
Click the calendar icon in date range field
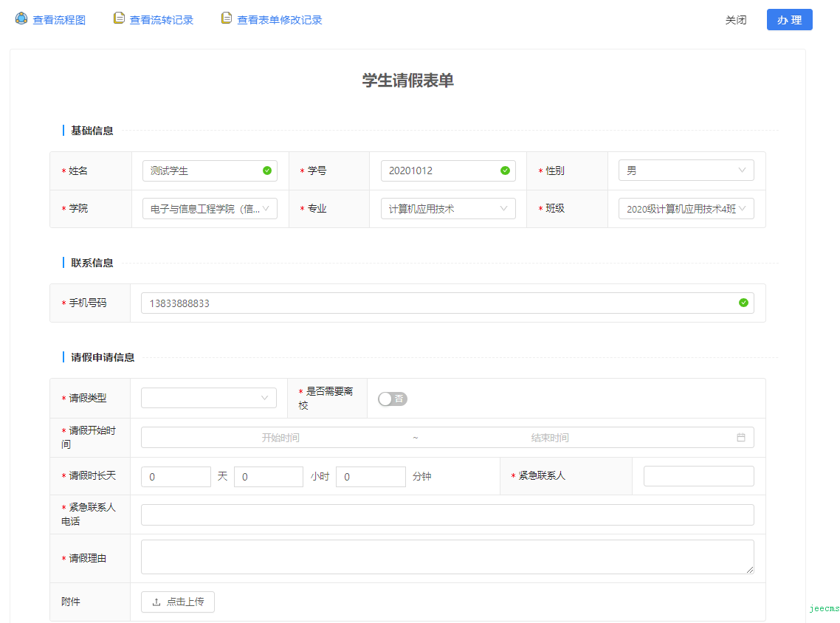[740, 438]
